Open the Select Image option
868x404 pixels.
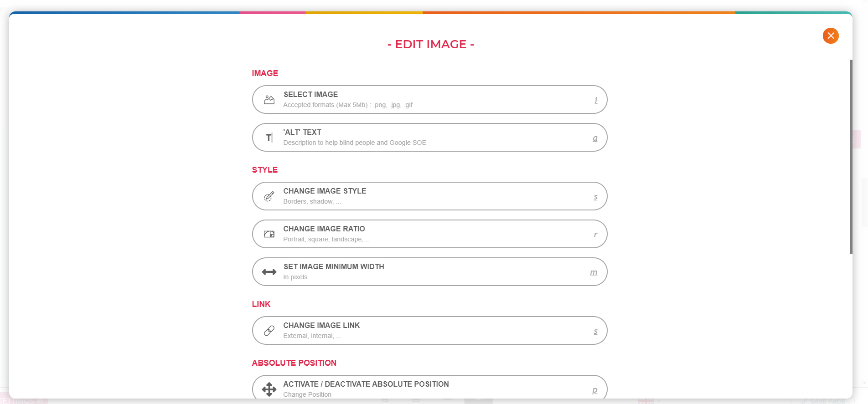(429, 100)
